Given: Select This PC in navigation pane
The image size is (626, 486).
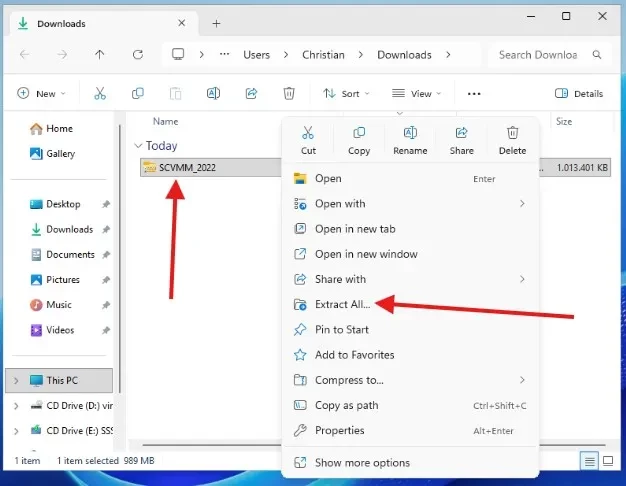Looking at the screenshot, I should tap(59, 381).
